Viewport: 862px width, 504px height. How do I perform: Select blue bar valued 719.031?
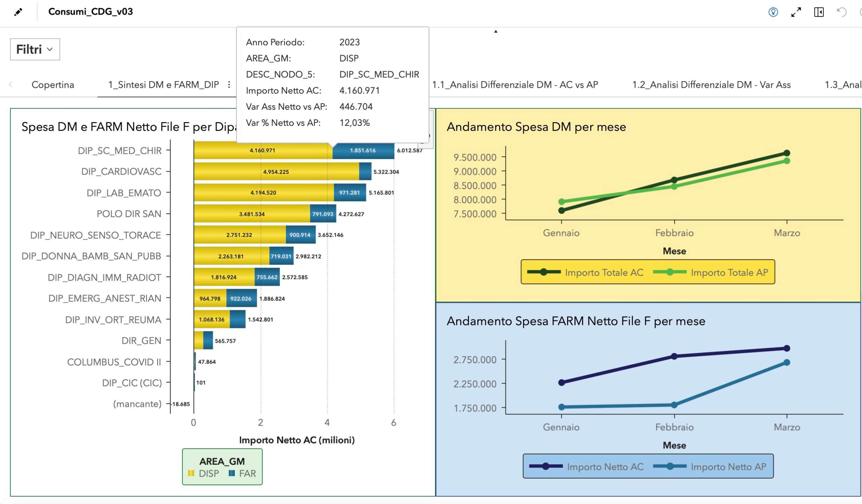point(281,256)
